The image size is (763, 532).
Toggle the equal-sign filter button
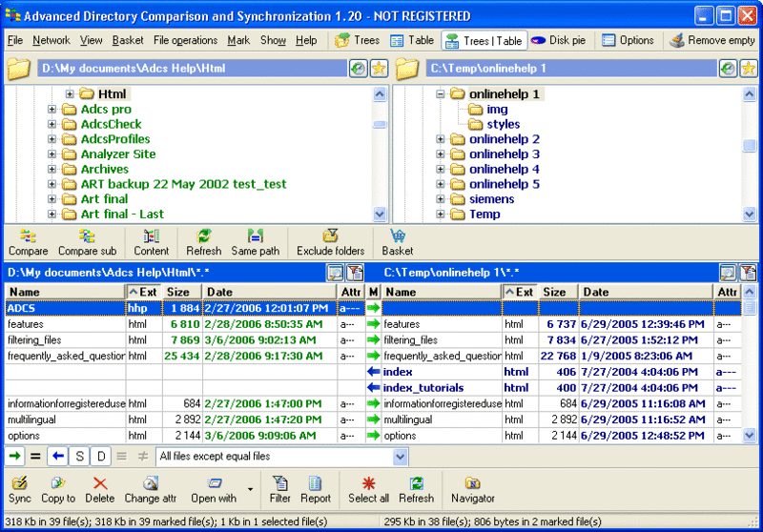click(35, 456)
